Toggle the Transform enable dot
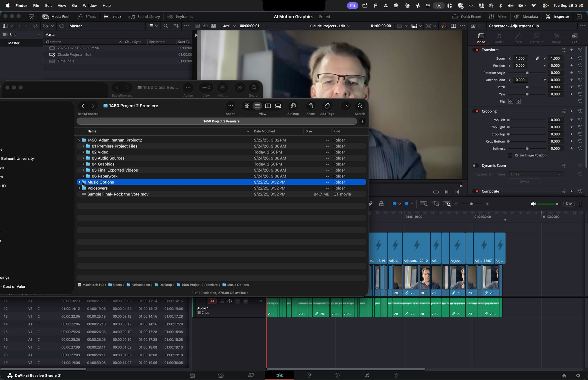 [476, 50]
